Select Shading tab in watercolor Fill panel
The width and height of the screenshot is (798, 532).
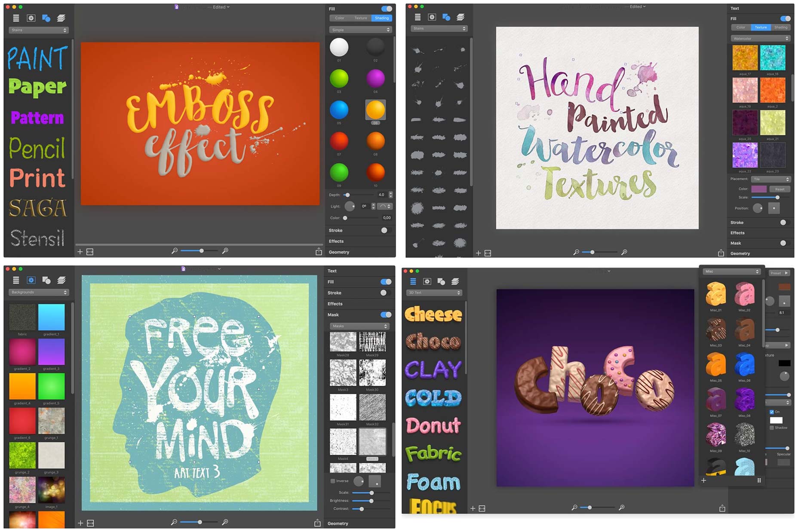point(781,28)
